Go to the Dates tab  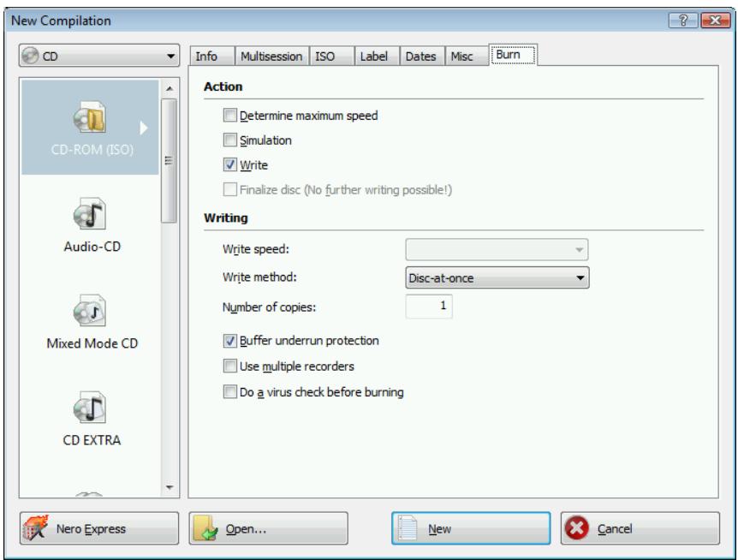[421, 56]
